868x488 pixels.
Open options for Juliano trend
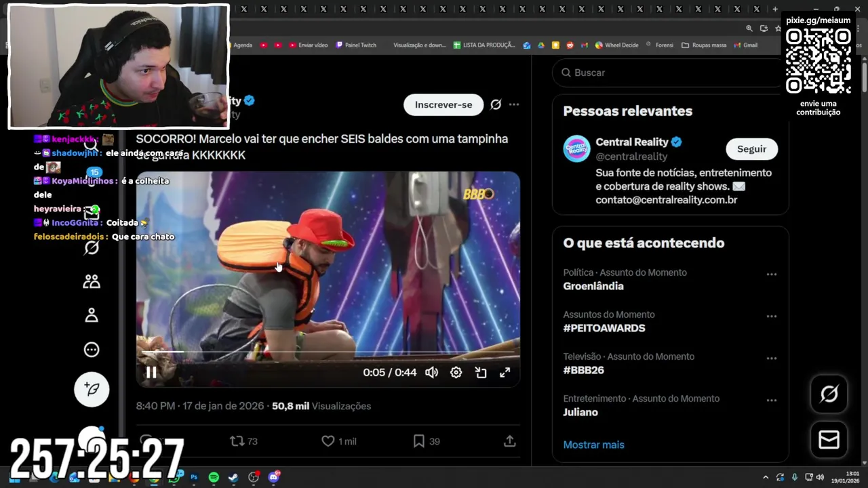[771, 401]
